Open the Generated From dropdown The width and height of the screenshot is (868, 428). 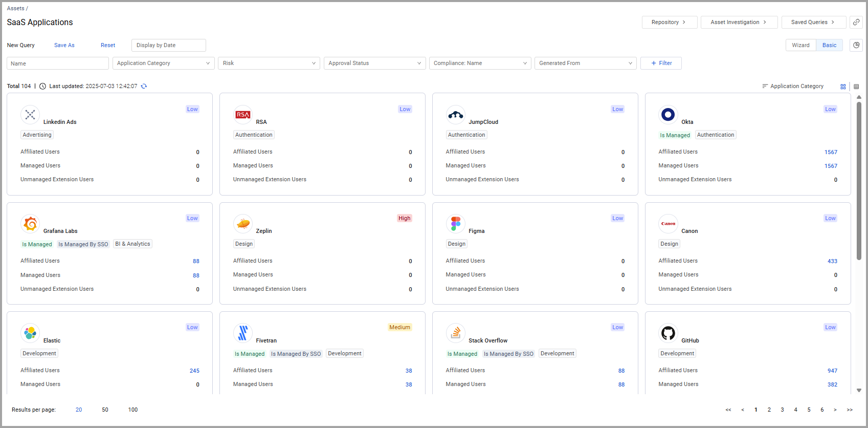pyautogui.click(x=586, y=63)
